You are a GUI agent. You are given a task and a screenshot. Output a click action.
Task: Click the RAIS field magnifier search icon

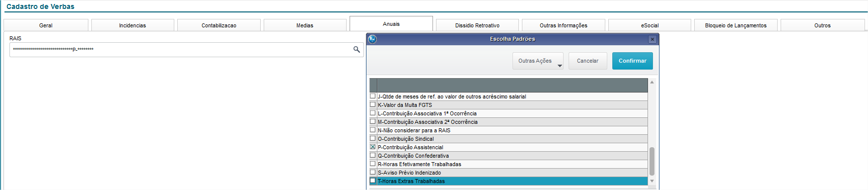tap(357, 49)
